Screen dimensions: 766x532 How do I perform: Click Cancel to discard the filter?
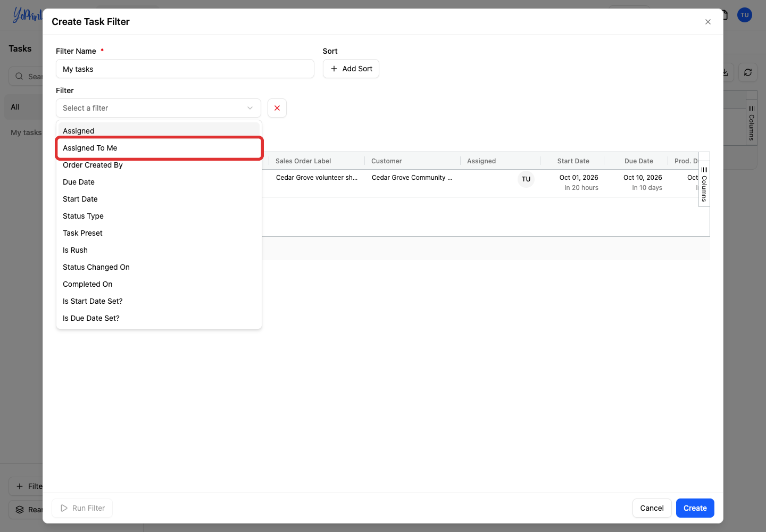pos(652,508)
